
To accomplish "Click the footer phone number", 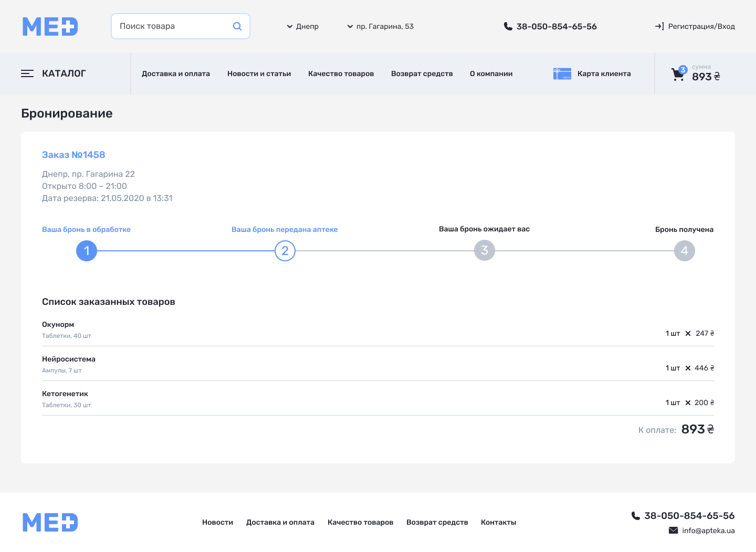I will pos(689,516).
